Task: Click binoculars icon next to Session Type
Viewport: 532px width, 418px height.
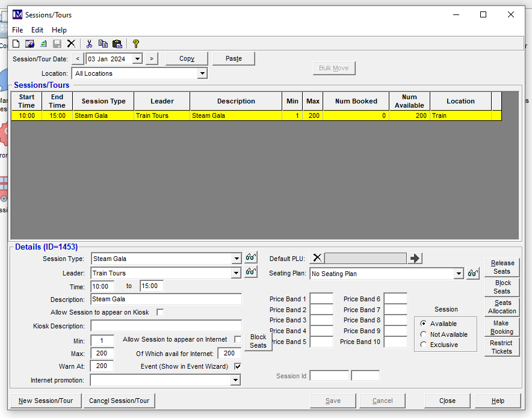Action: coord(251,257)
